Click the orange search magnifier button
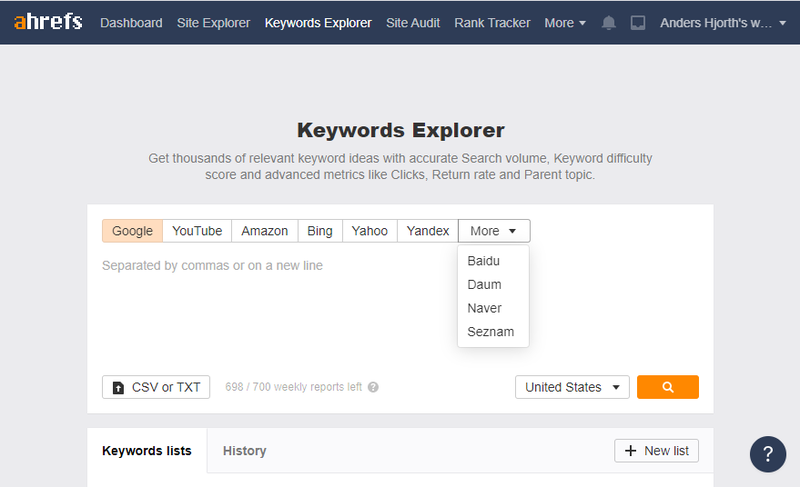Viewport: 800px width, 487px height. 668,387
